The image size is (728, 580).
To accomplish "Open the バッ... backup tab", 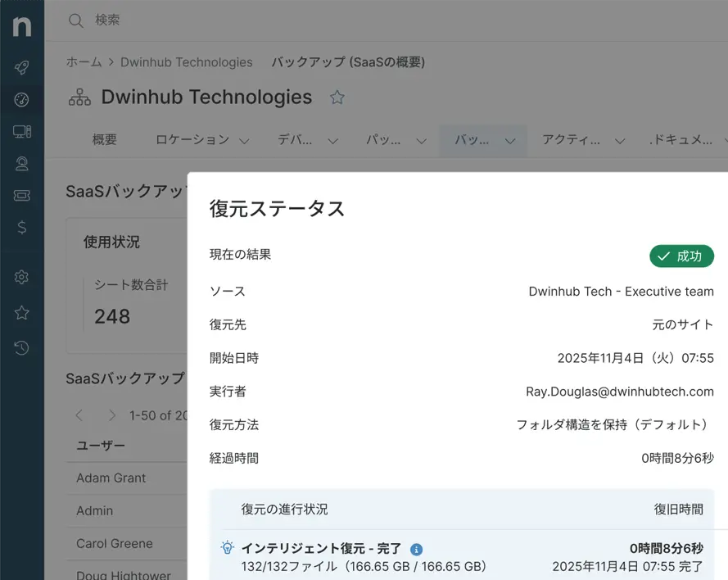I will coord(471,140).
